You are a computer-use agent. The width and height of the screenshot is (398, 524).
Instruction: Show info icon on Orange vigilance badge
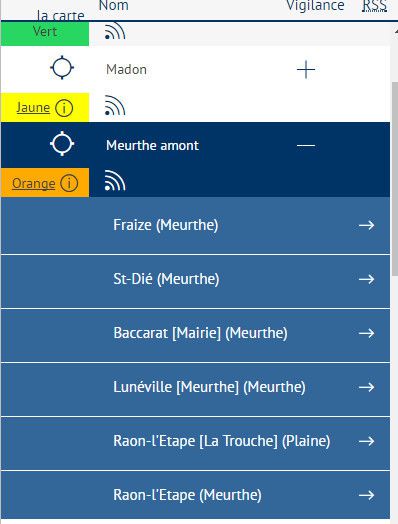[x=69, y=183]
